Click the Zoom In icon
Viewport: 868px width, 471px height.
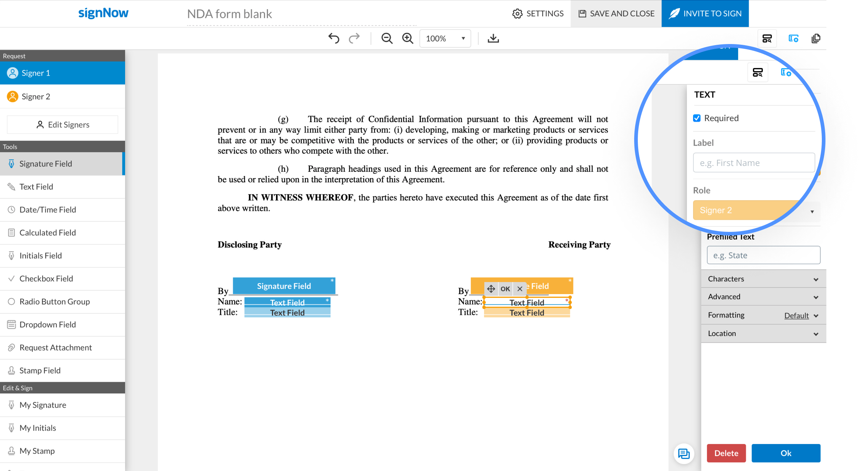[407, 38]
